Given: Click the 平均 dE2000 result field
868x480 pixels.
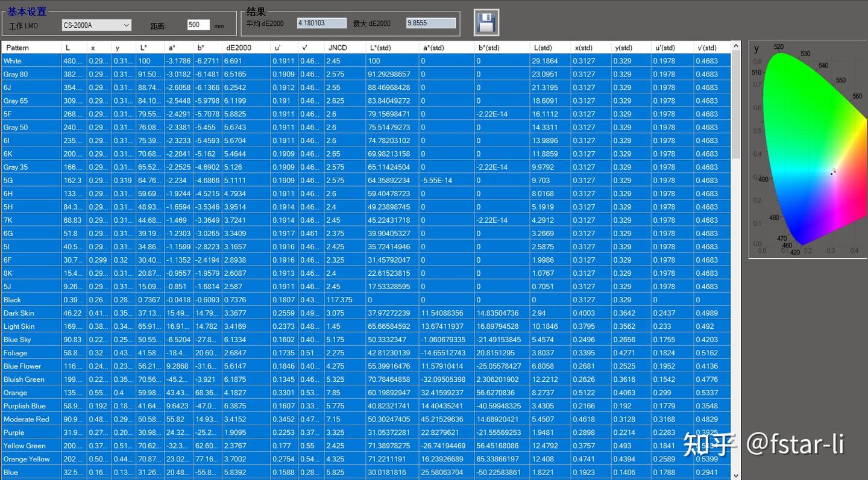Looking at the screenshot, I should click(x=322, y=23).
